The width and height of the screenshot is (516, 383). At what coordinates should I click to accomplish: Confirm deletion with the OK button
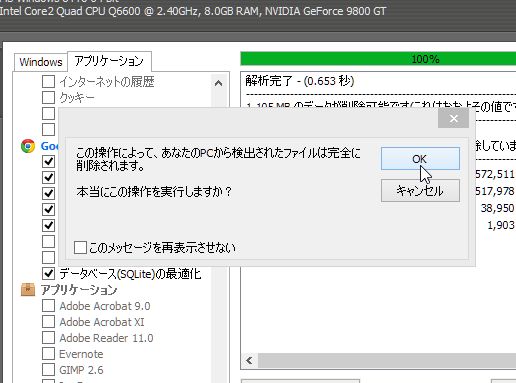pos(420,159)
